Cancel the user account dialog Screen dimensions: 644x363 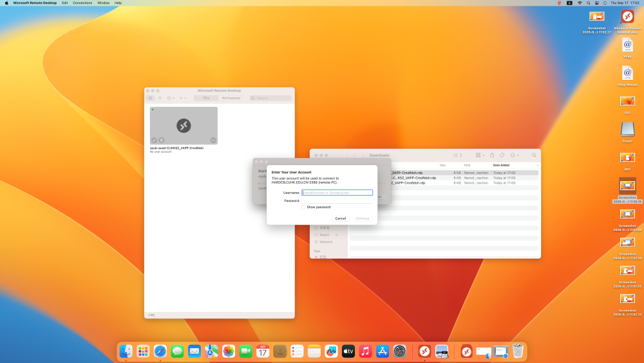(341, 219)
